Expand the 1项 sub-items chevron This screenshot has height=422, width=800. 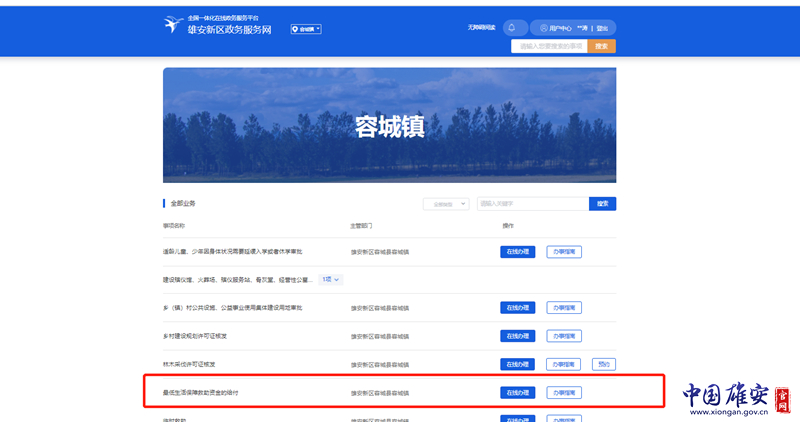331,280
